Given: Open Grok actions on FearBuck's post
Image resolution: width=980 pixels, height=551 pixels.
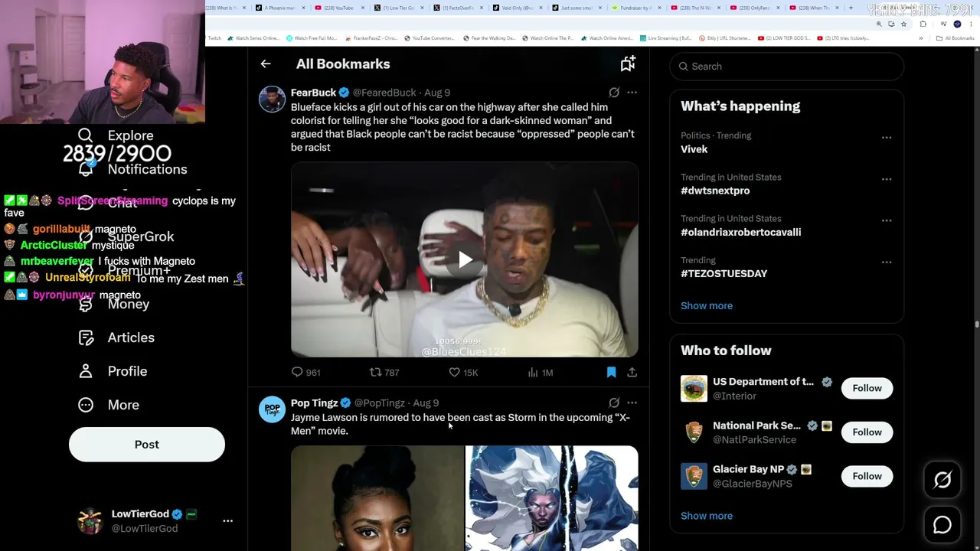Looking at the screenshot, I should click(614, 93).
